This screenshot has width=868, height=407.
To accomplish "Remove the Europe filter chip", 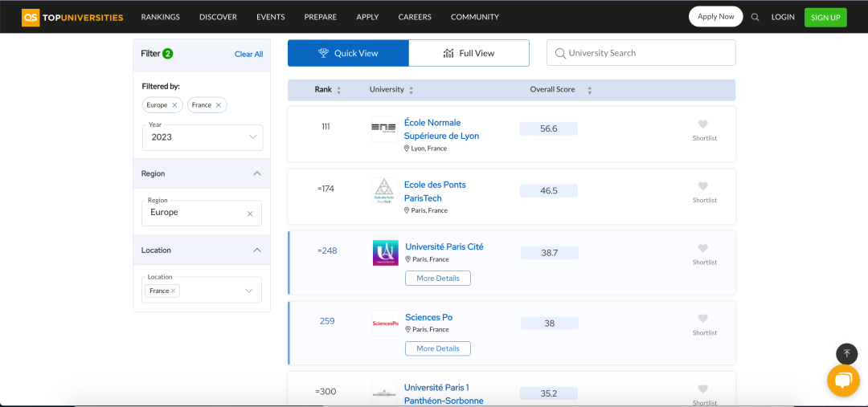I will coord(174,105).
